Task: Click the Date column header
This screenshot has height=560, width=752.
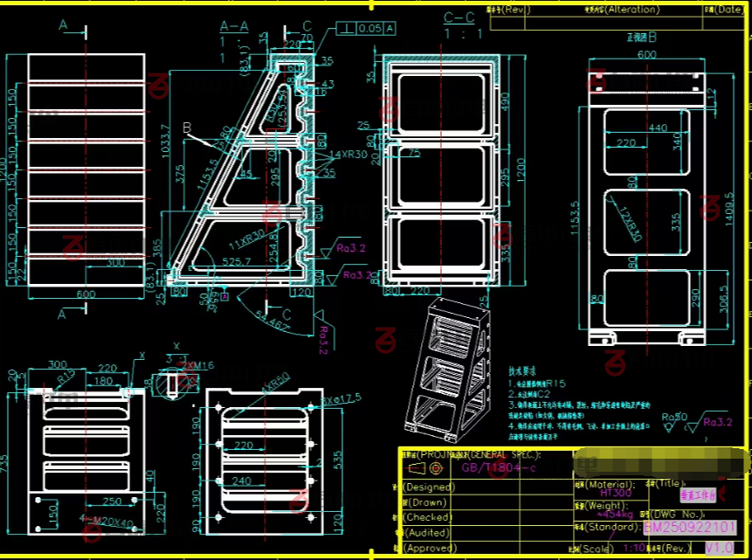Action: point(726,10)
